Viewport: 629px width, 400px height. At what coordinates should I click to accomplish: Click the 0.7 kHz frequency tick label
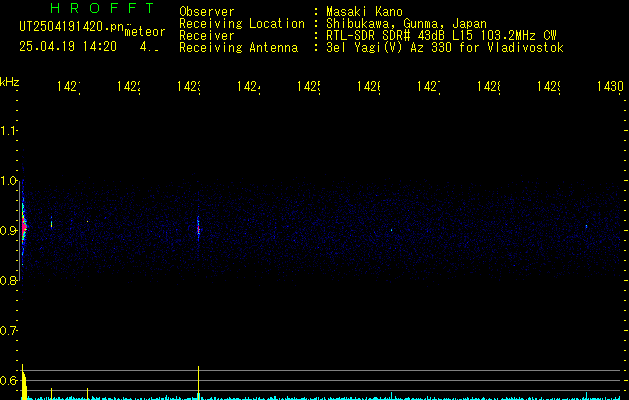[x=8, y=331]
